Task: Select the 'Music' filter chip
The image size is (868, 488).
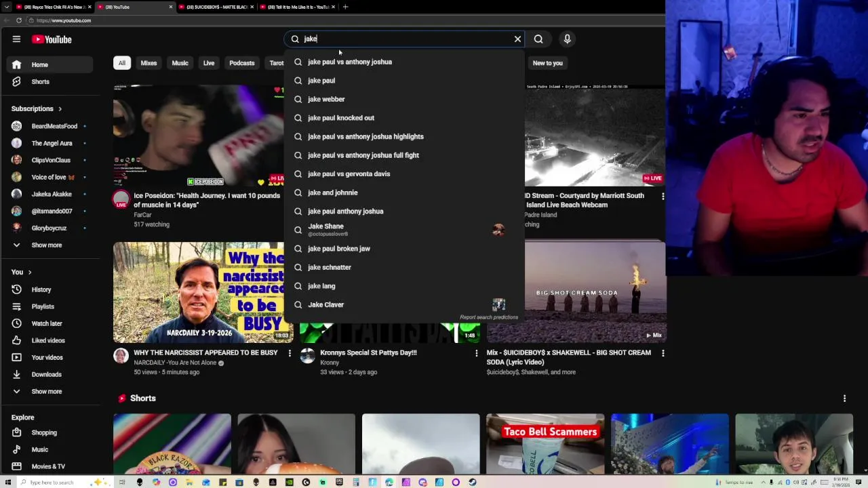Action: 180,63
